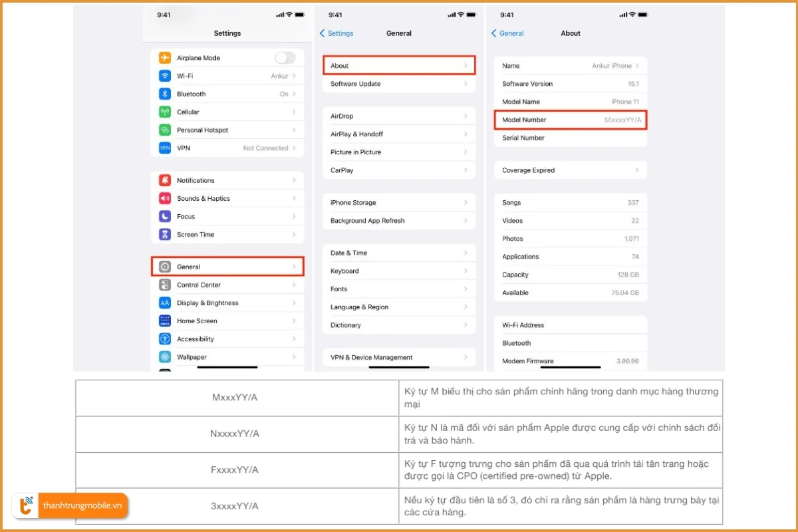This screenshot has width=798, height=532.
Task: Tap the Focus crescent moon icon
Action: coord(165,216)
